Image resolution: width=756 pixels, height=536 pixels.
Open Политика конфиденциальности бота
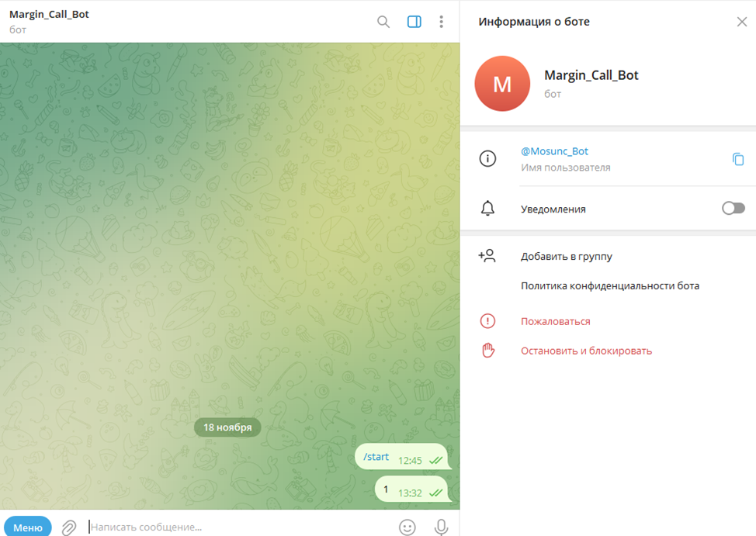[610, 285]
